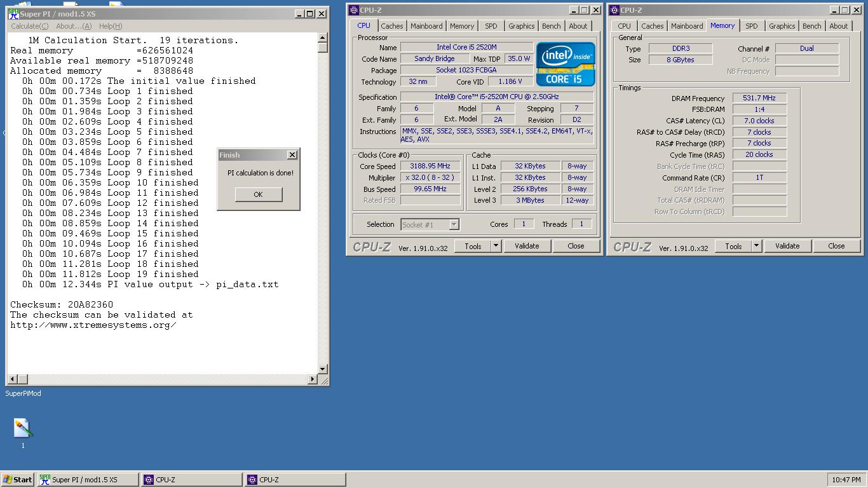Image resolution: width=868 pixels, height=488 pixels.
Task: Open SPD tab in right CPU-Z window
Action: pos(752,26)
